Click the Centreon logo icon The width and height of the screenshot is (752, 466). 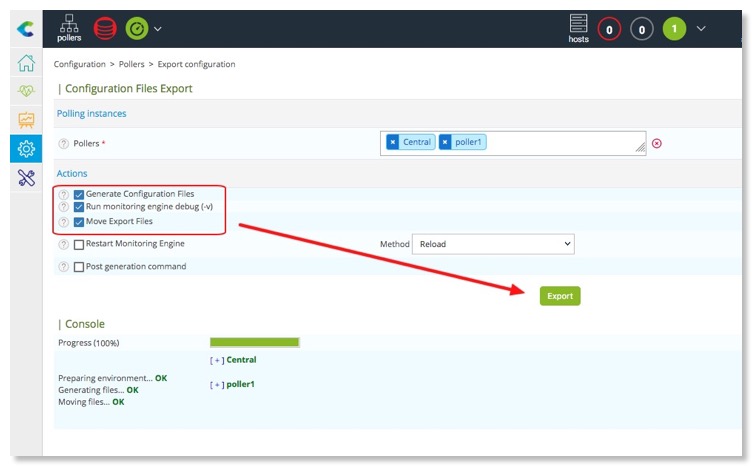point(26,29)
